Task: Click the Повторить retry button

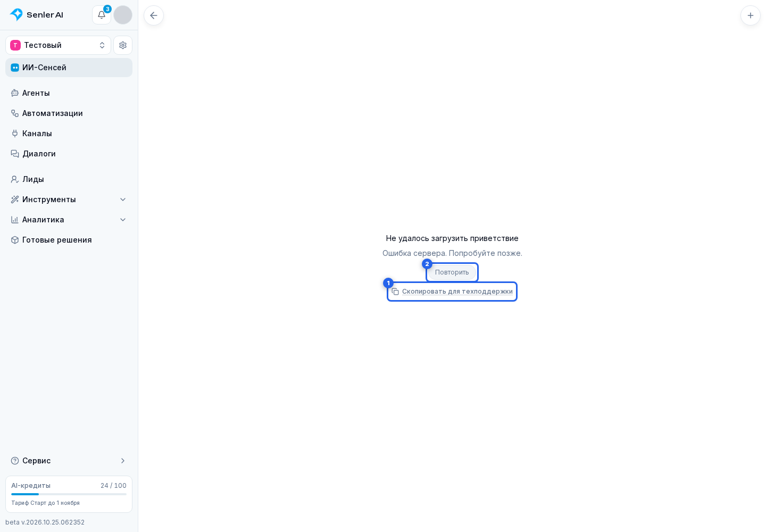Action: tap(452, 272)
